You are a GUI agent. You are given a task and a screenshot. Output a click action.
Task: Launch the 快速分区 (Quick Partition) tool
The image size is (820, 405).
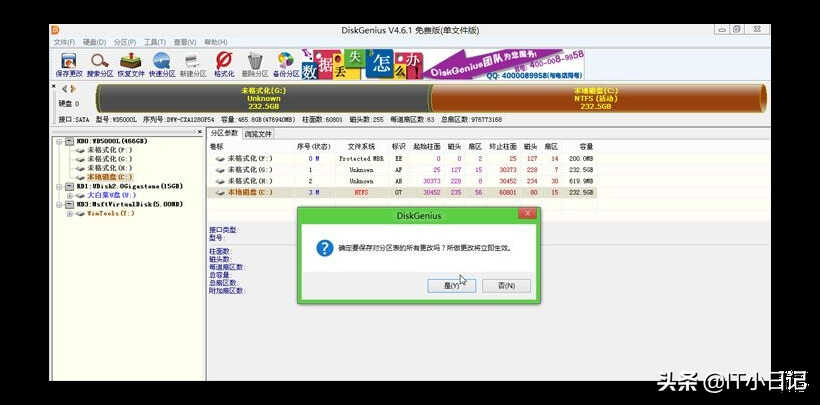tap(162, 64)
